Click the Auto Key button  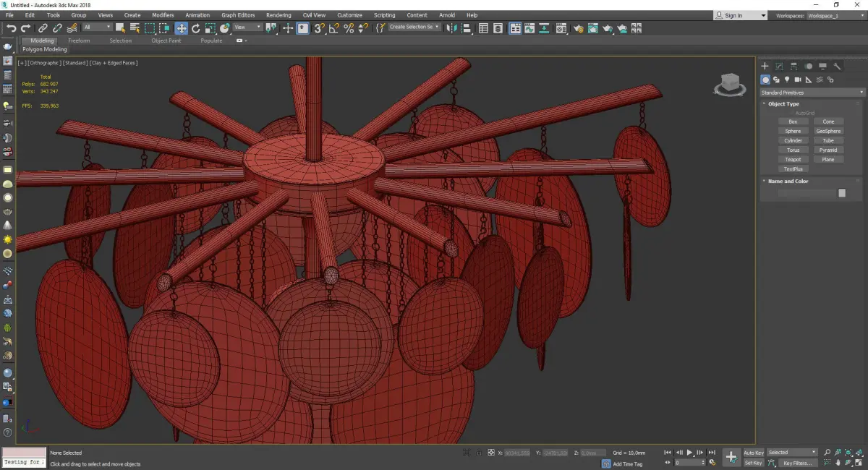click(753, 453)
